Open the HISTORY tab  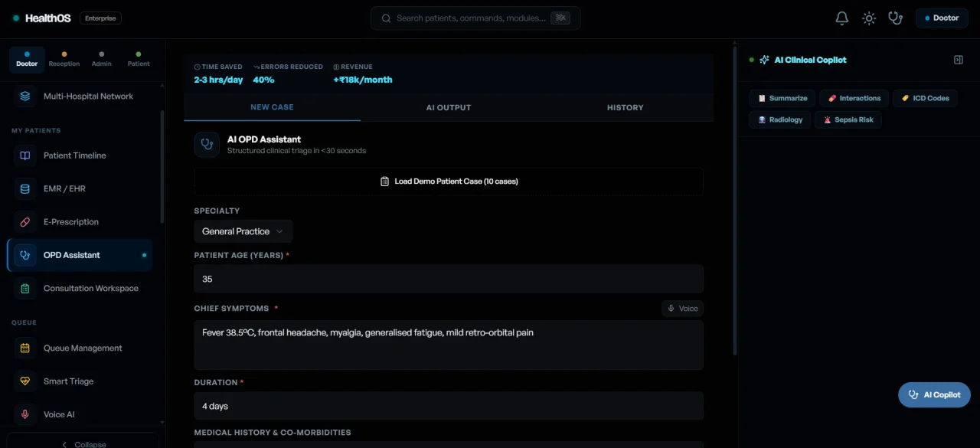pos(626,107)
